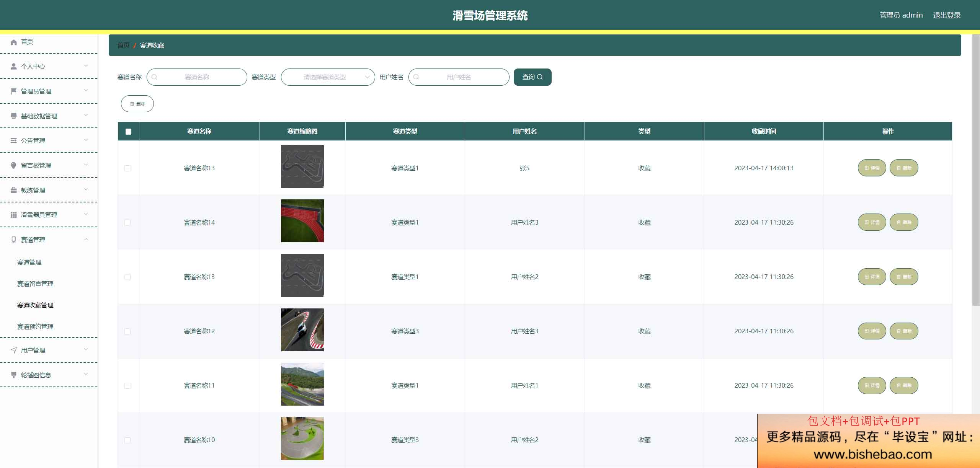Click the home icon in sidebar

click(x=14, y=42)
